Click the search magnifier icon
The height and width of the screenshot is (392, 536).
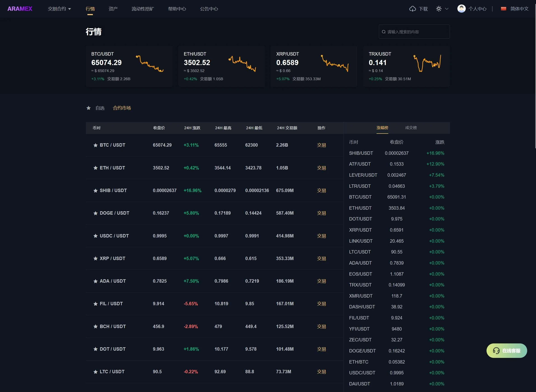click(x=384, y=32)
